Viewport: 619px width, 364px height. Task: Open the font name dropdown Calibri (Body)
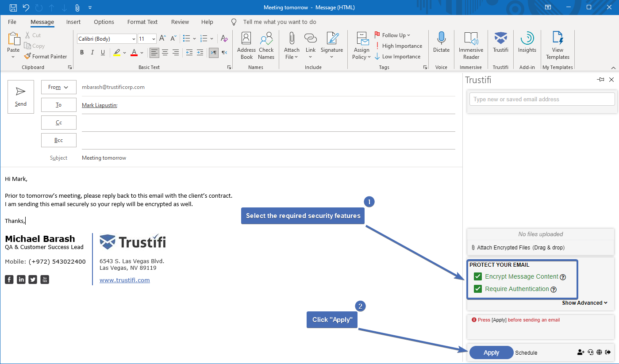click(133, 39)
